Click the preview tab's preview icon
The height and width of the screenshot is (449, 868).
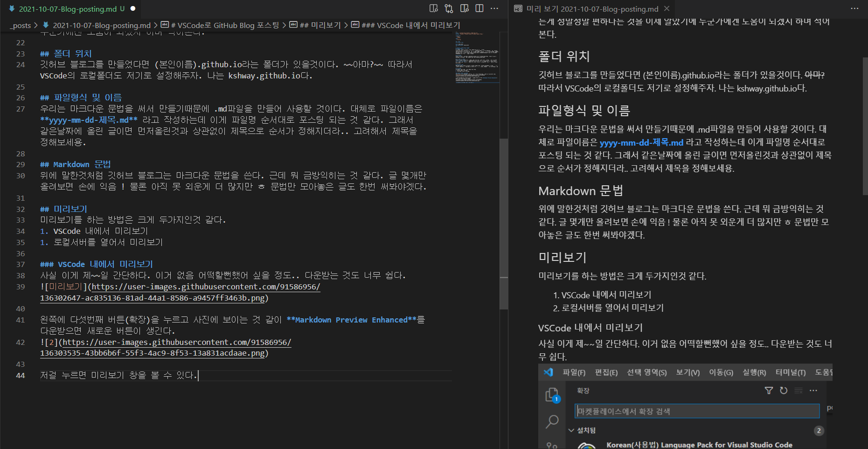518,9
